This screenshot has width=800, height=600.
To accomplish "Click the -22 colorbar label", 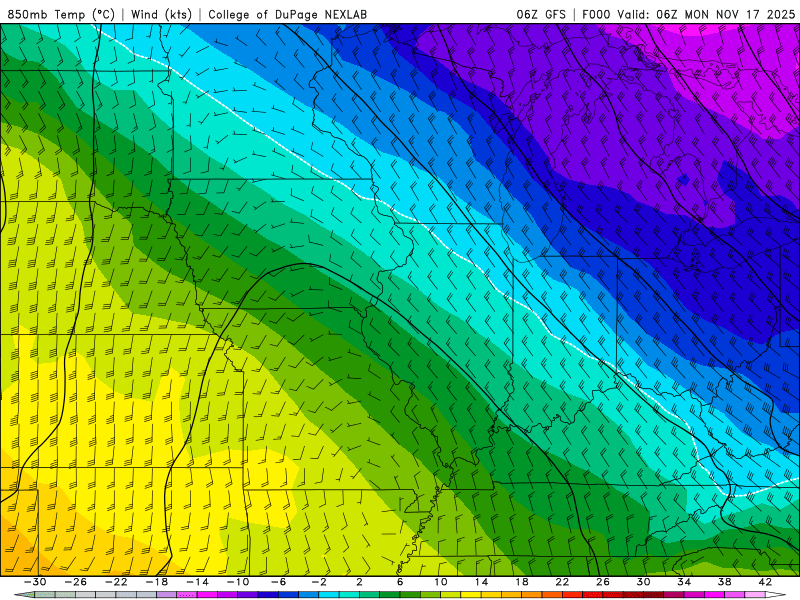I will (116, 582).
